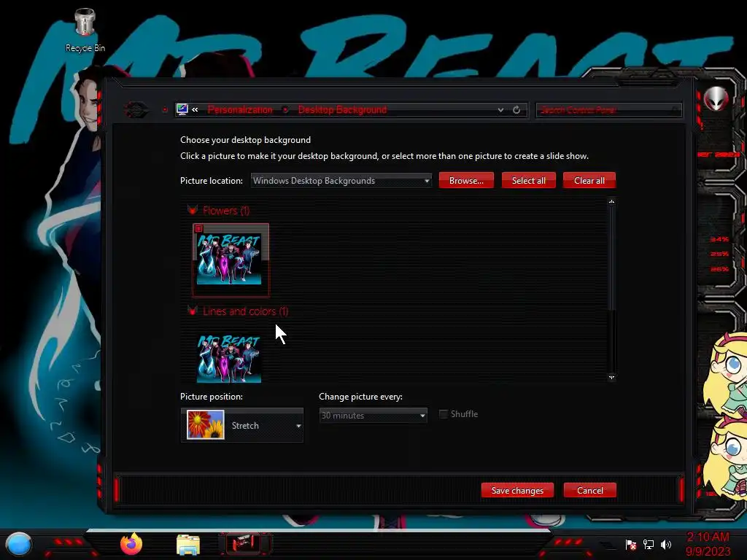
Task: Open the Action Center flag tray icon
Action: 631,545
